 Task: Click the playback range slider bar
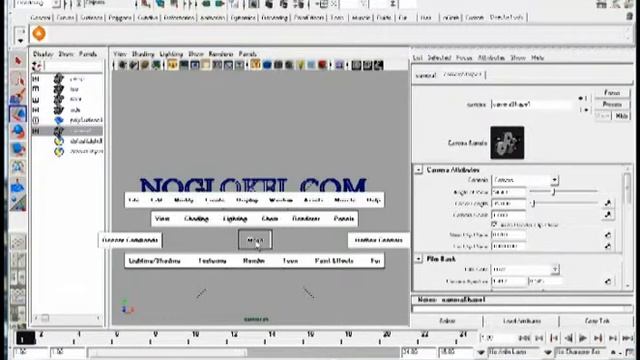tap(167, 352)
